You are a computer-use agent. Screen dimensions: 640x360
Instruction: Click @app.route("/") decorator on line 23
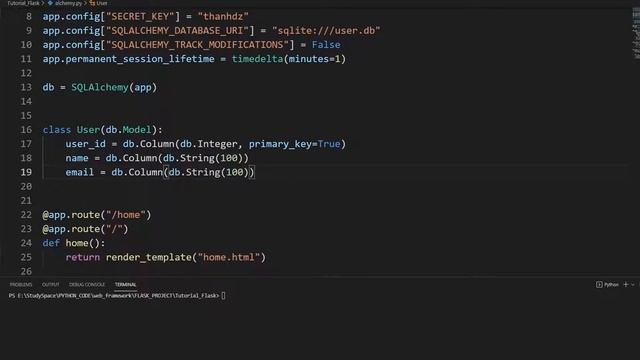coord(85,229)
